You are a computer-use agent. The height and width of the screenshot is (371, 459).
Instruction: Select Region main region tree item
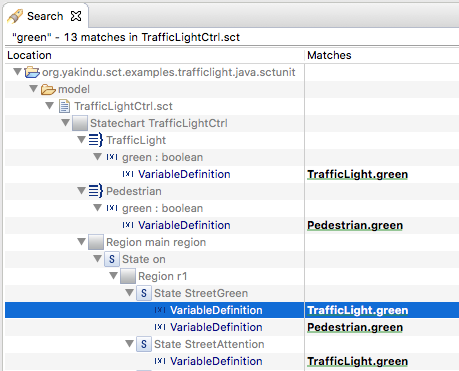click(156, 242)
